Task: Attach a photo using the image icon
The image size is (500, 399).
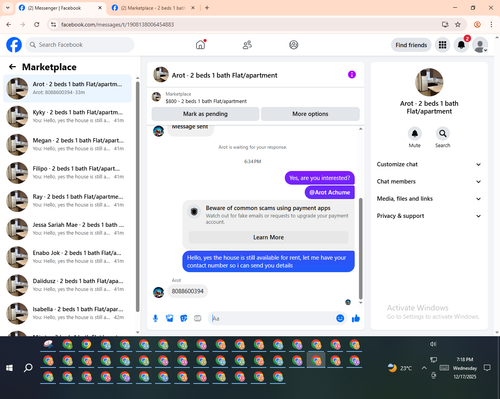Action: tap(170, 318)
